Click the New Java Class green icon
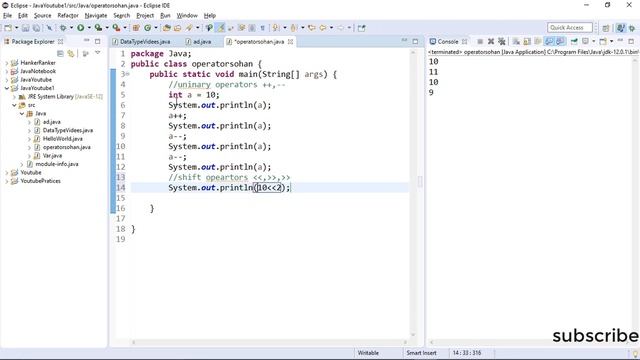Viewport: 640px width, 360px height. [147, 28]
